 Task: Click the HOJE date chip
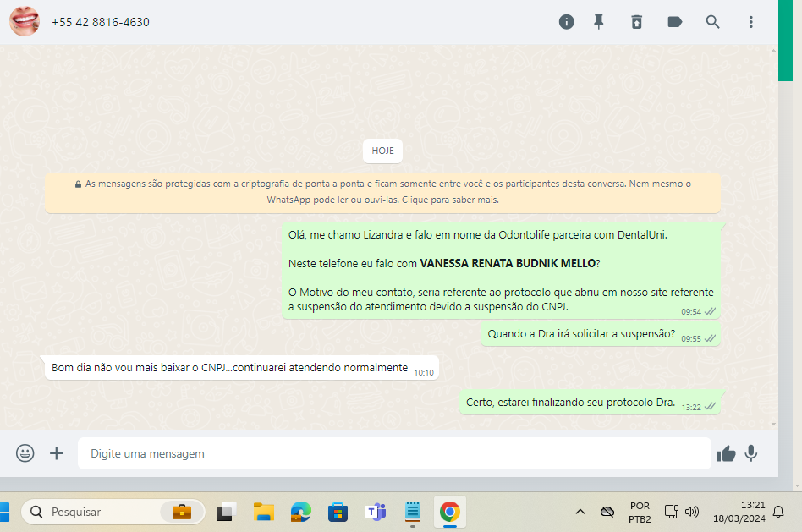pyautogui.click(x=382, y=151)
